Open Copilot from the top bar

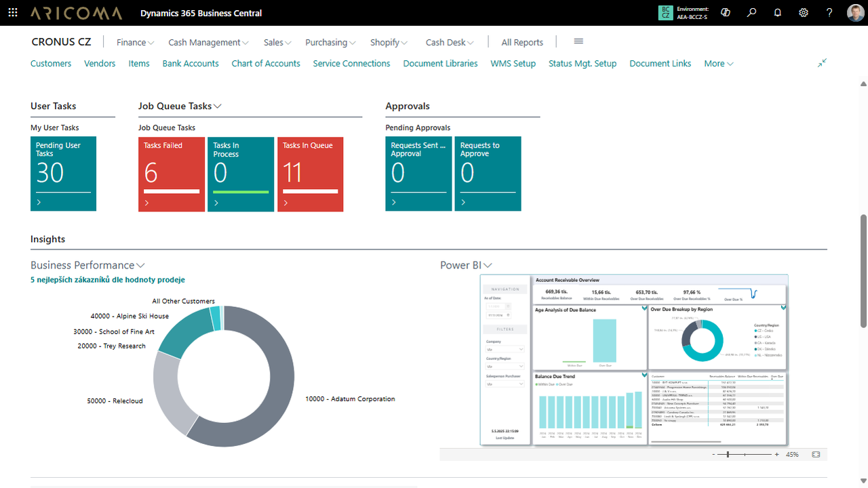tap(725, 12)
